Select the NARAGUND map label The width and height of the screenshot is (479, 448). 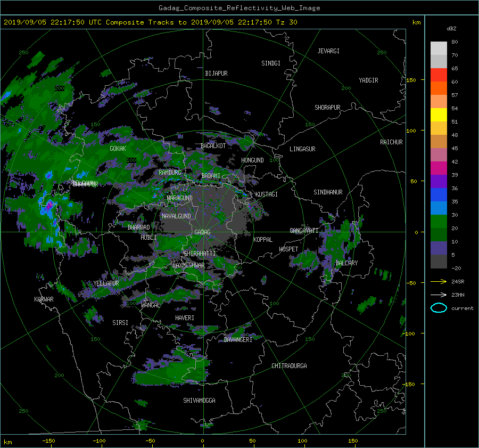tap(180, 198)
